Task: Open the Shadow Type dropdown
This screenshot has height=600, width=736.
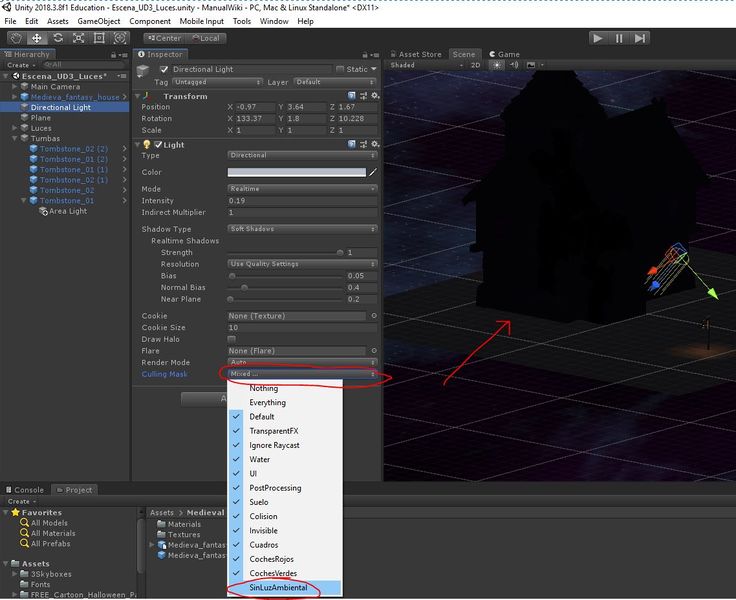Action: tap(302, 229)
